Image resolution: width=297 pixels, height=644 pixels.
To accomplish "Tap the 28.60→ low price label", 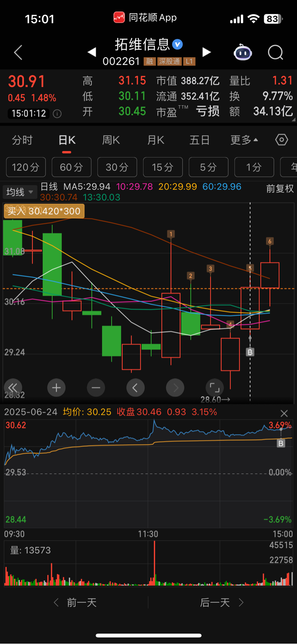I will pos(215,399).
